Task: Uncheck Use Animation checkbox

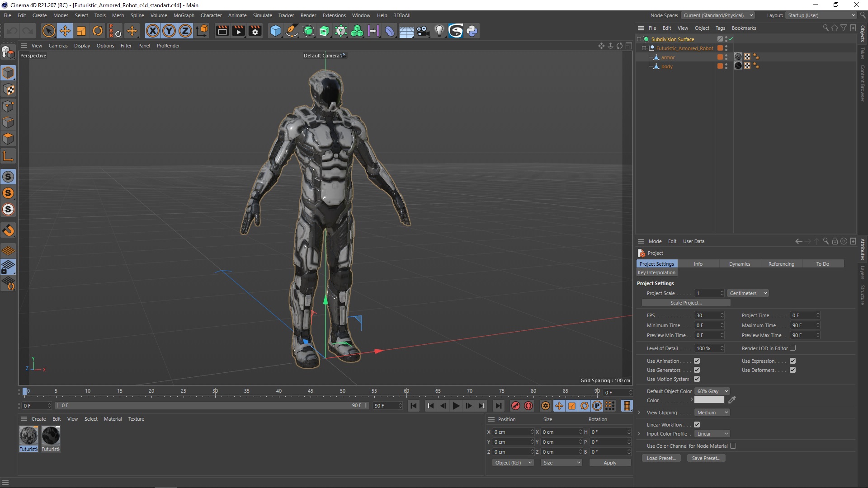Action: tap(697, 361)
